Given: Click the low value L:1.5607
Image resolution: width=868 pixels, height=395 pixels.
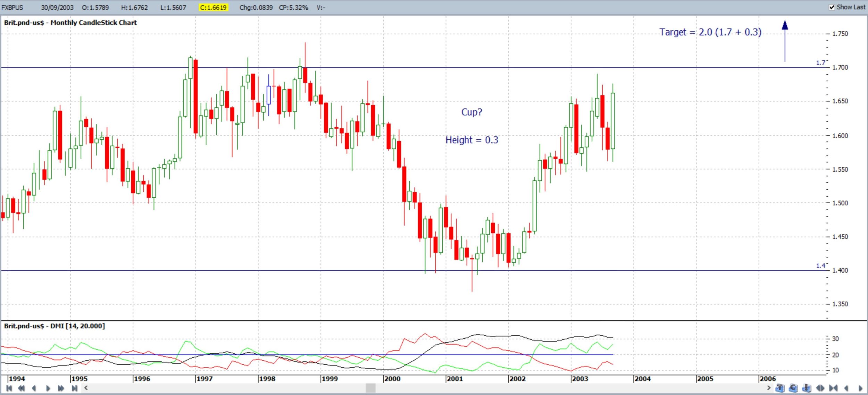Looking at the screenshot, I should [173, 7].
